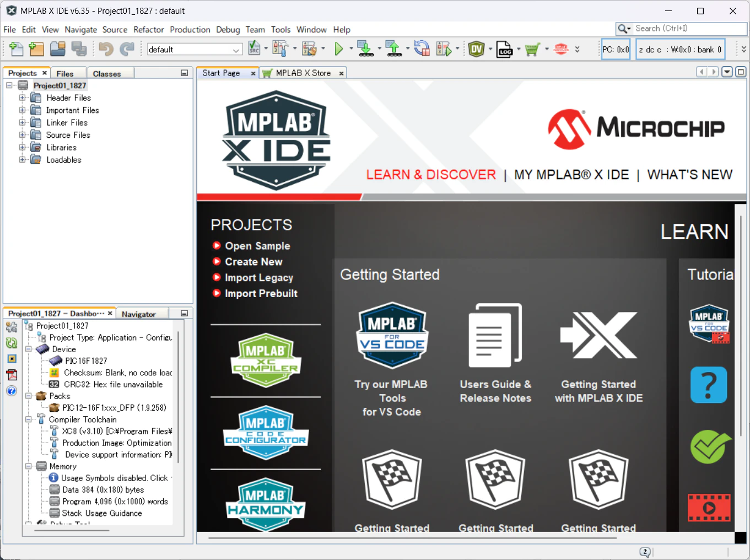Run the main project with green arrow

339,49
